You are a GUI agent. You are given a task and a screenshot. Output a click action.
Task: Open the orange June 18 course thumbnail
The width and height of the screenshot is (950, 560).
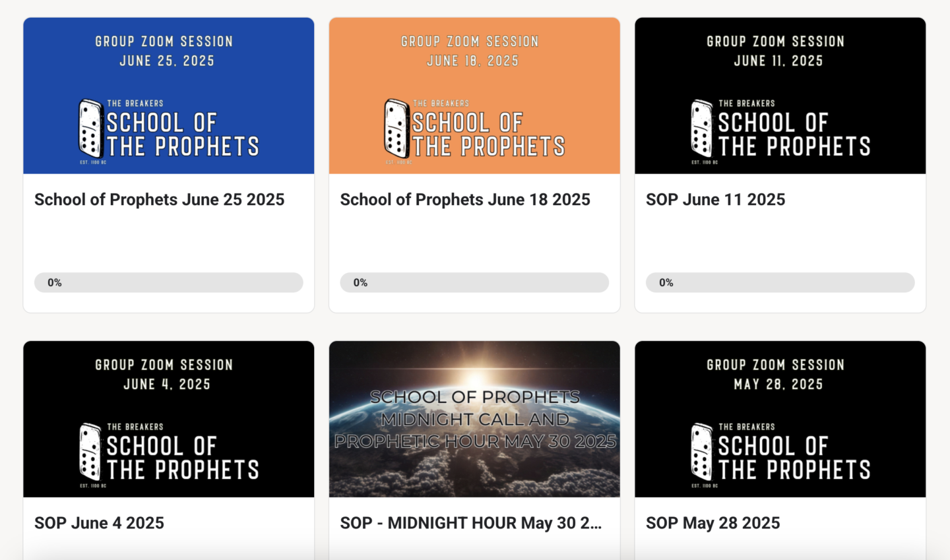click(474, 96)
